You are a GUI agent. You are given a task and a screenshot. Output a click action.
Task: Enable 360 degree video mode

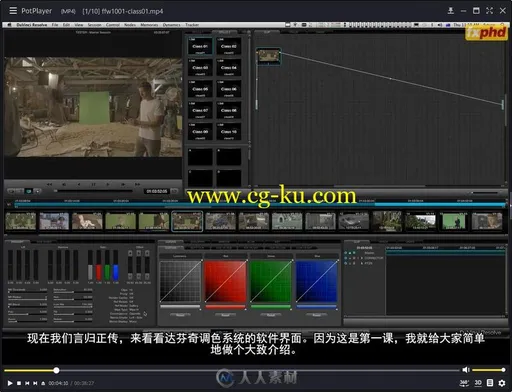(x=464, y=383)
